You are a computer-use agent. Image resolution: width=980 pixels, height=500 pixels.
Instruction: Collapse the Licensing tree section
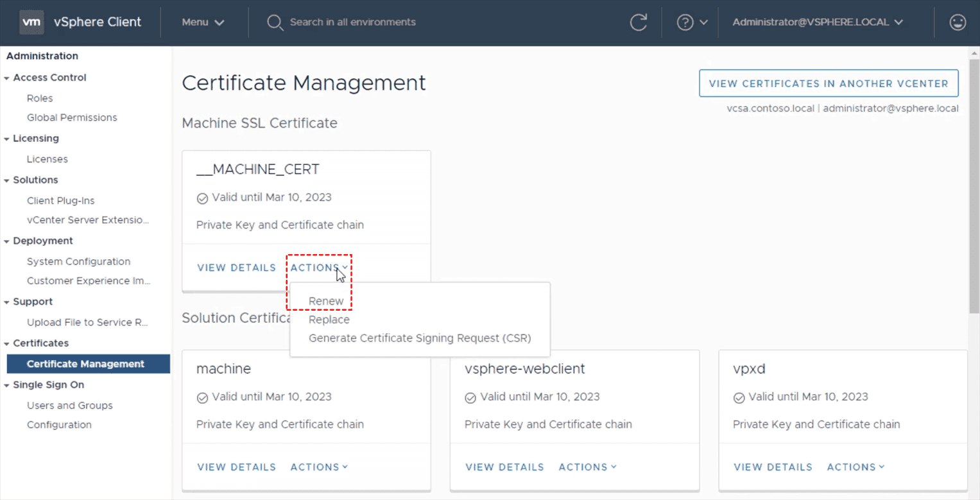click(x=7, y=139)
